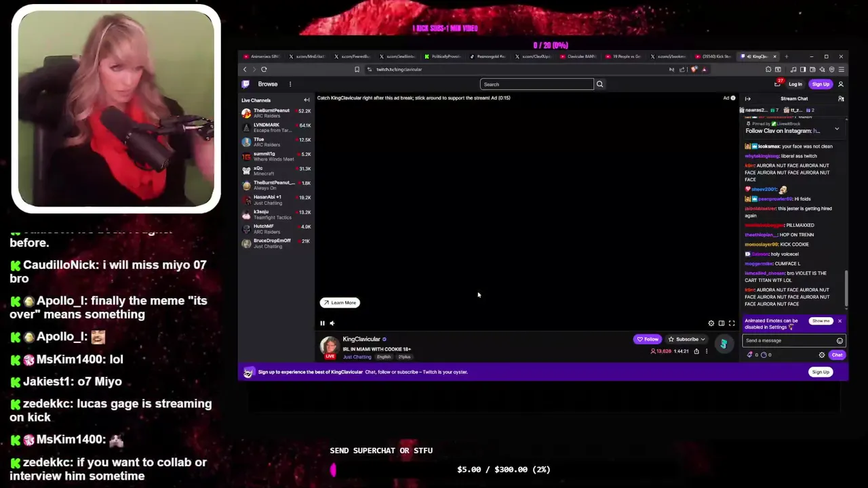Open TheBurntPeanut Always On channel
The image size is (868, 488).
276,185
